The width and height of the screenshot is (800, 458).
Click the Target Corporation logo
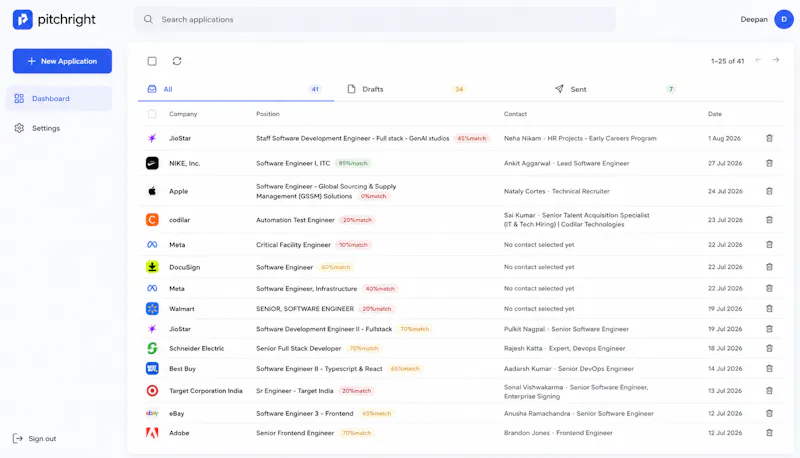point(152,391)
